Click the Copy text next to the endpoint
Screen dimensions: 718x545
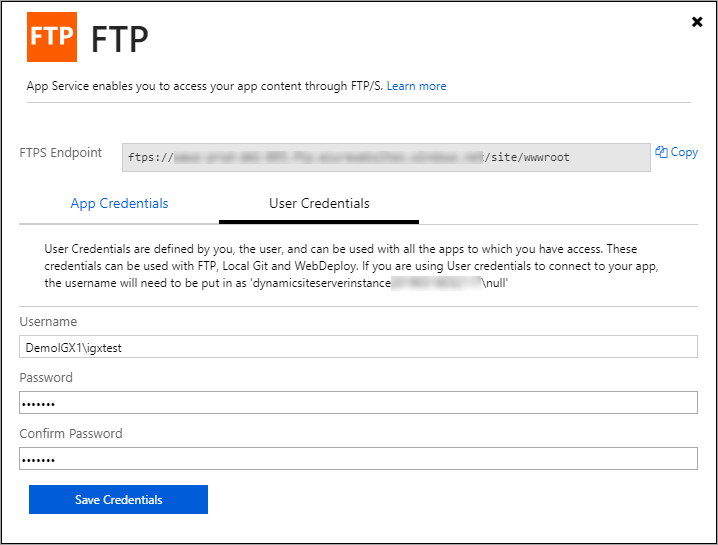click(x=684, y=152)
